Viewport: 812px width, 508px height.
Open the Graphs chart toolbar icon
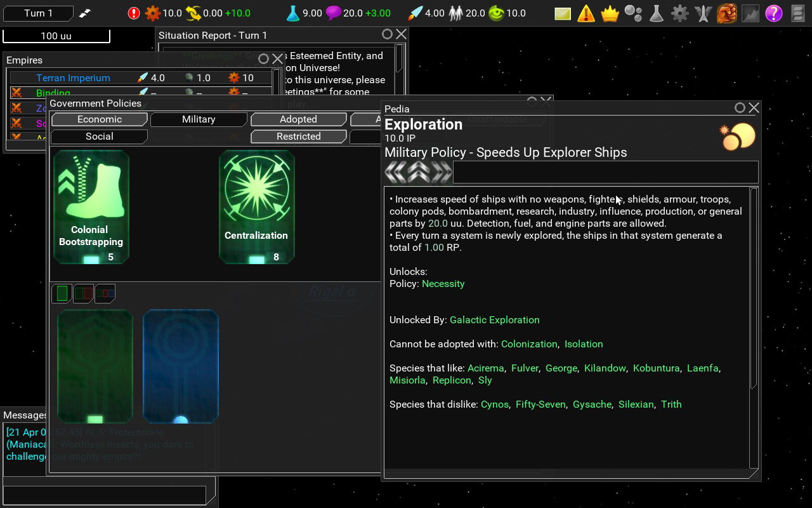[750, 13]
